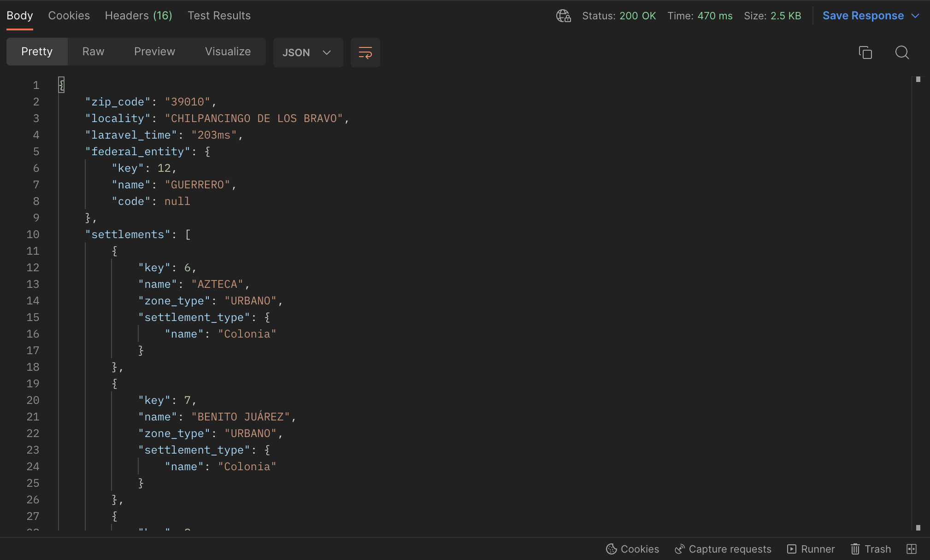This screenshot has height=560, width=930.
Task: Open the Trash from the status bar
Action: click(x=870, y=548)
